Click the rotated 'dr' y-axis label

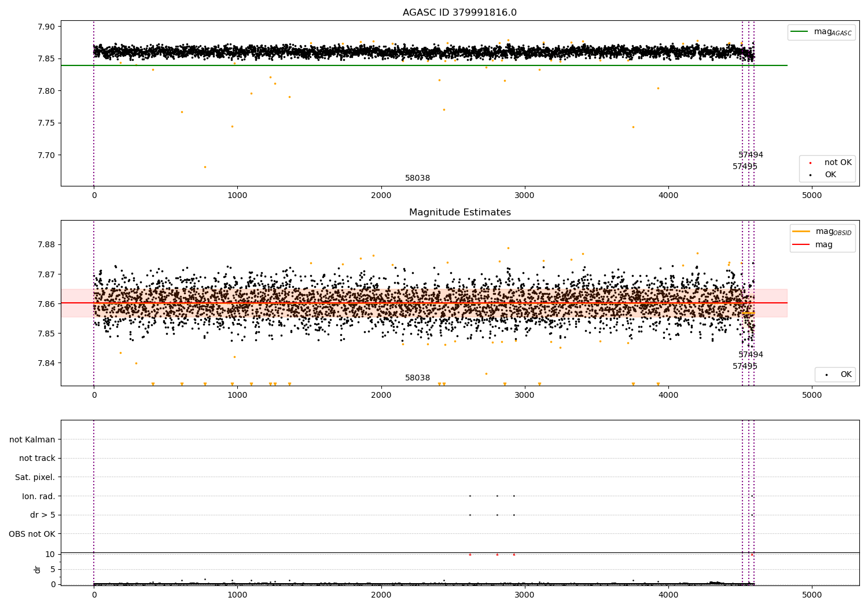click(38, 569)
